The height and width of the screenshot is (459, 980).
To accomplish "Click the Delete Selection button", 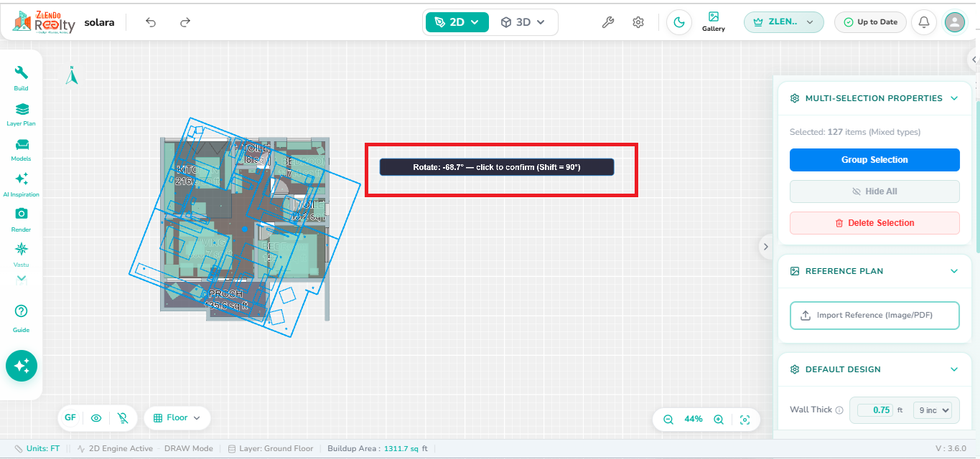I will (874, 223).
